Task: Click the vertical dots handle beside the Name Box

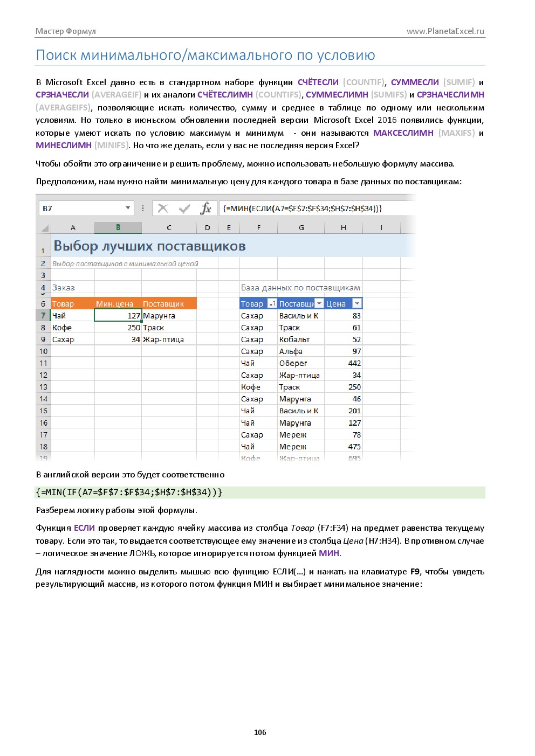Action: (x=143, y=208)
